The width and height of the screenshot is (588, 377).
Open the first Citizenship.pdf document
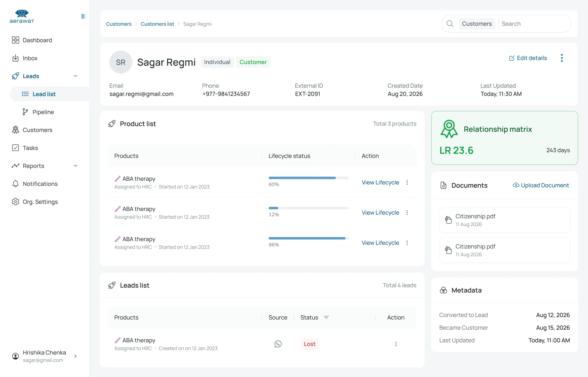[504, 220]
